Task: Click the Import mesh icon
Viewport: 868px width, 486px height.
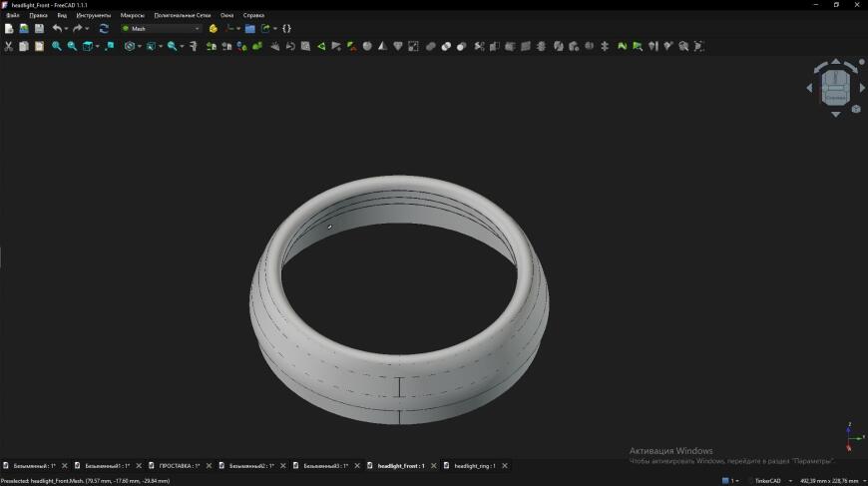Action: 211,47
